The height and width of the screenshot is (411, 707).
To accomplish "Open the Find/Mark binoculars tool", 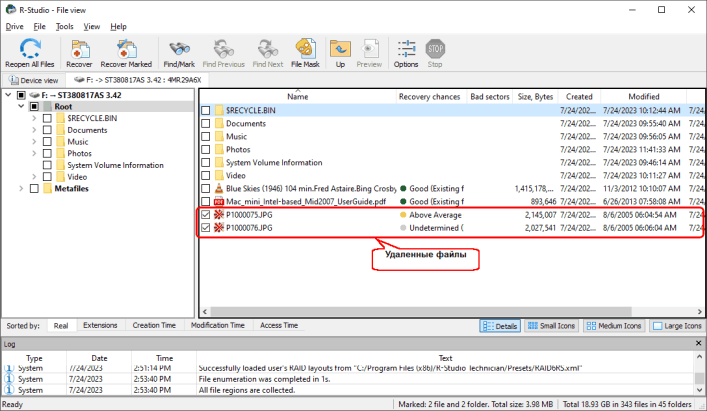I will pyautogui.click(x=179, y=49).
